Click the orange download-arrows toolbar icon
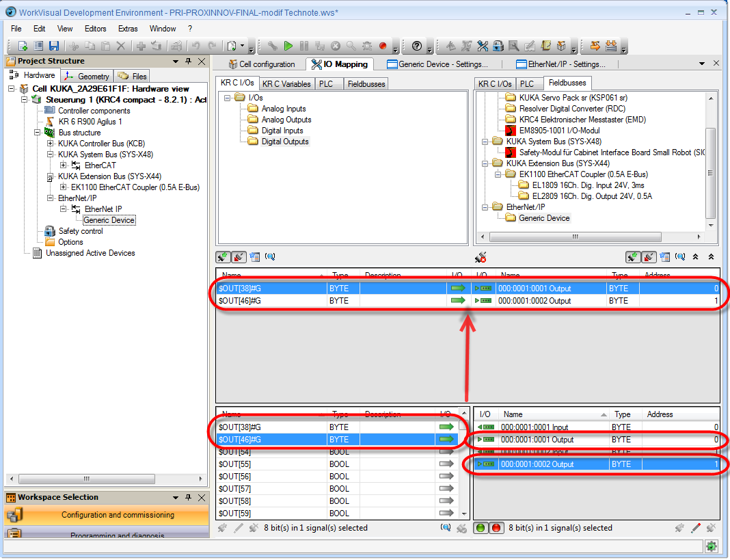730x560 pixels. 611,46
